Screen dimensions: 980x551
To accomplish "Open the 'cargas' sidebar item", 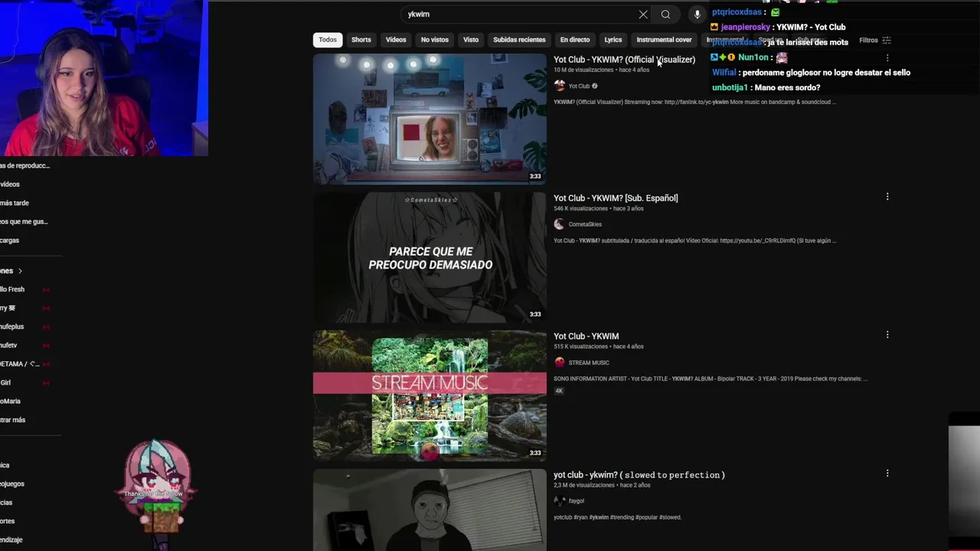I will point(10,240).
